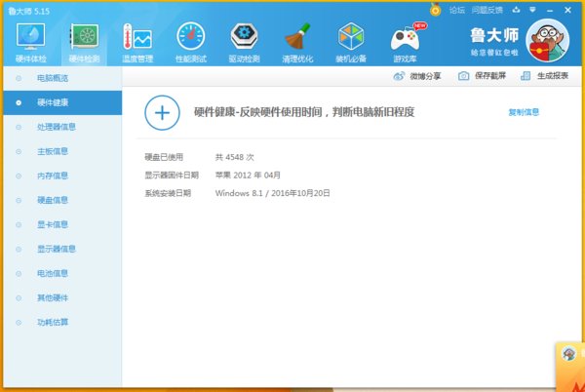Click the 显示器固件日期 label

click(x=172, y=176)
